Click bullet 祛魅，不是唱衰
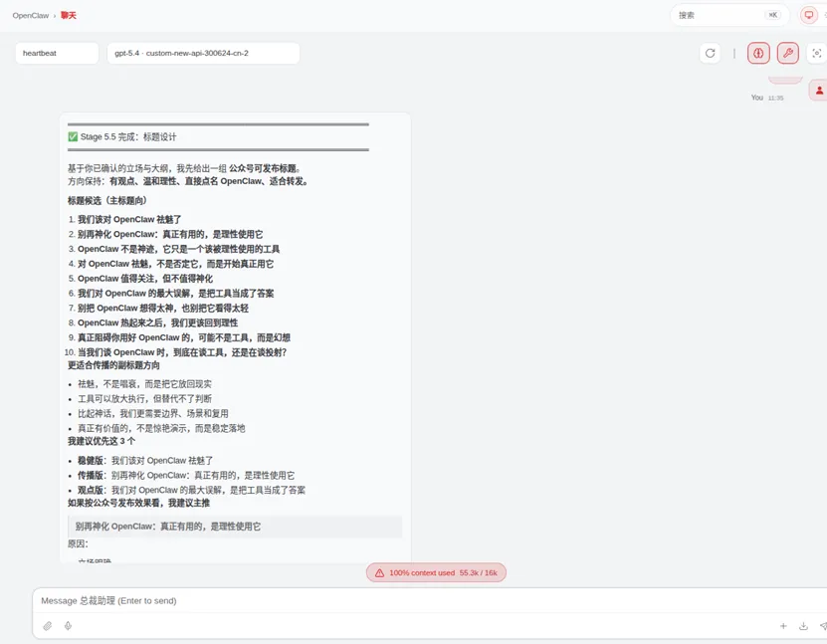This screenshot has height=644, width=827. click(144, 384)
